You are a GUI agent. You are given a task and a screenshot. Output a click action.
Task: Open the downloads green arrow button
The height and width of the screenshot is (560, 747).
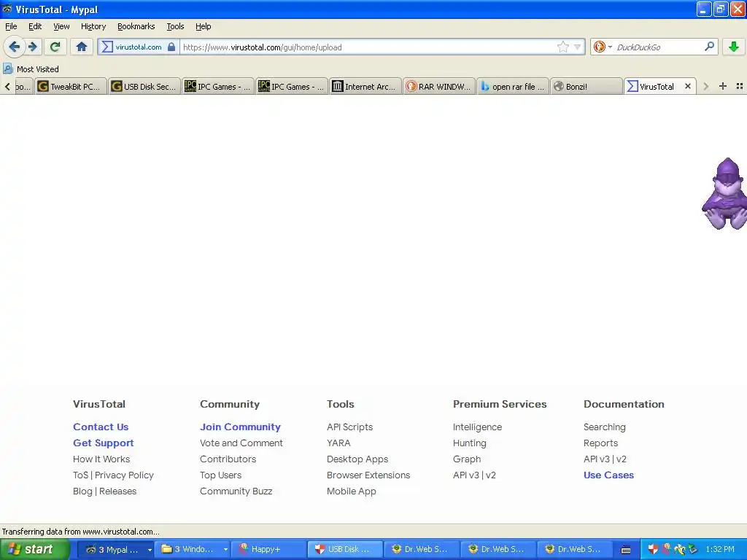[x=734, y=47]
